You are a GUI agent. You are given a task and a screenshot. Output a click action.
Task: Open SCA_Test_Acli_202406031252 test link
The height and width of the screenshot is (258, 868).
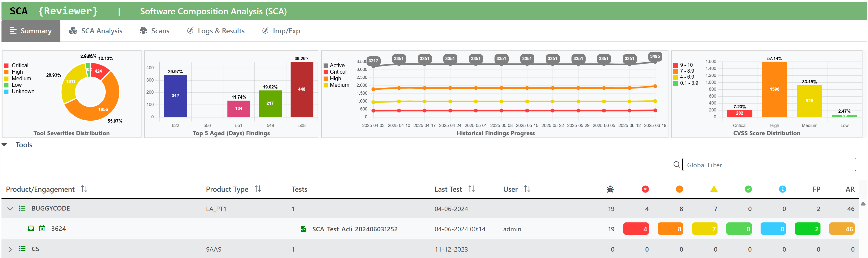pyautogui.click(x=354, y=229)
